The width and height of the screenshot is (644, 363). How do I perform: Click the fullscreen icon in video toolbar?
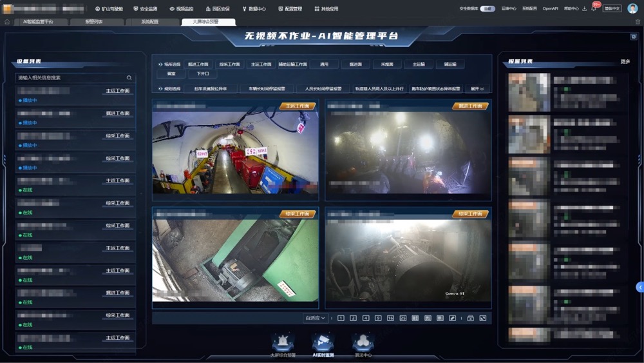click(x=482, y=318)
